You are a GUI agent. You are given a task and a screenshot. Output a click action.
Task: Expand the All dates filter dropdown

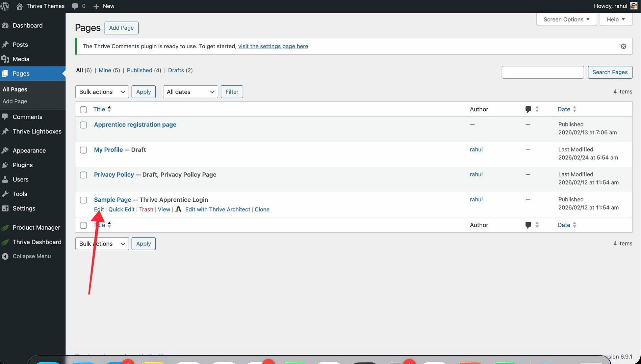(190, 92)
